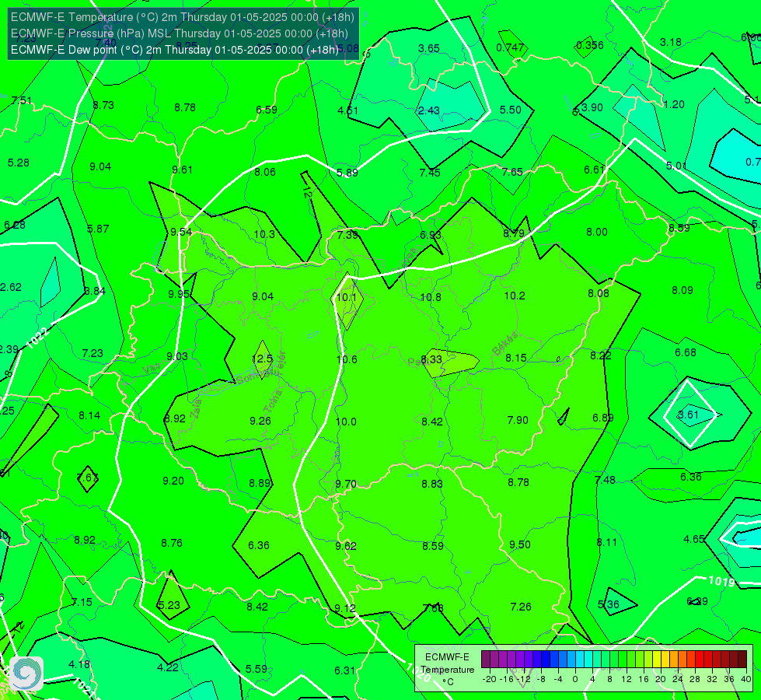Select the ECMWF-E Dew point 2m layer line
Viewport: 761px width, 700px height.
pos(174,50)
